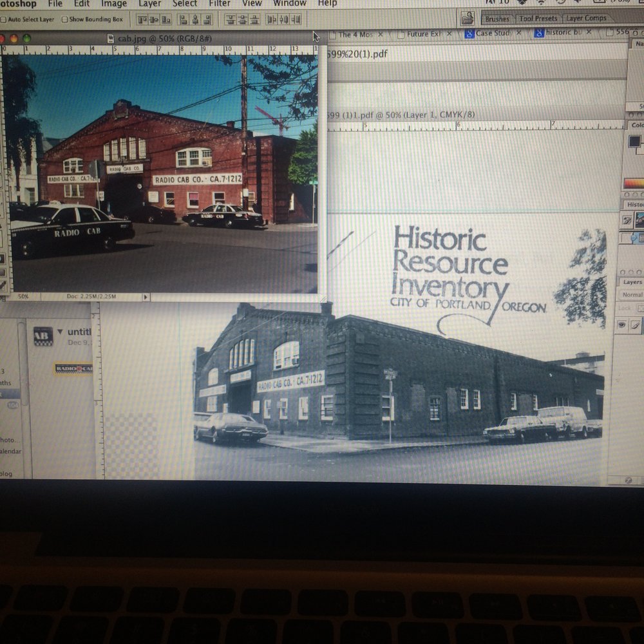Open the View menu
644x644 pixels.
[252, 4]
